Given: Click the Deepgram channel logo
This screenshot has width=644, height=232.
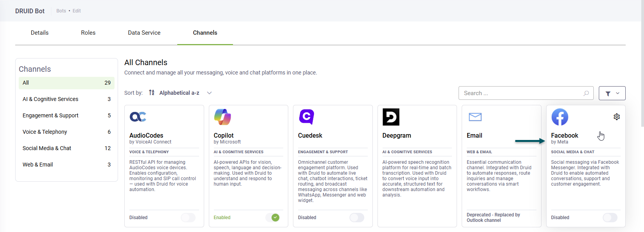Looking at the screenshot, I should 391,117.
